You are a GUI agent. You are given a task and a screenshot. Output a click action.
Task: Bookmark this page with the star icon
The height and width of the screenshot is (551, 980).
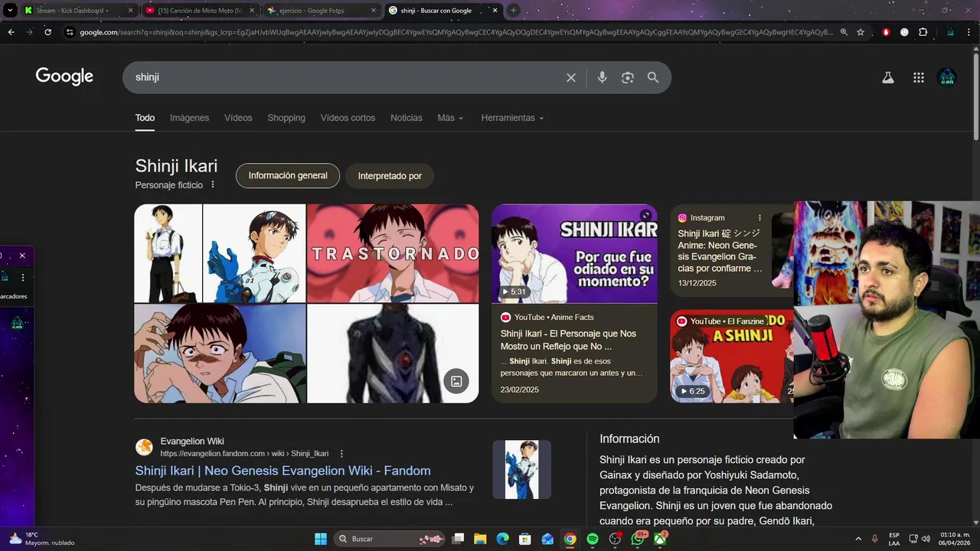(861, 32)
